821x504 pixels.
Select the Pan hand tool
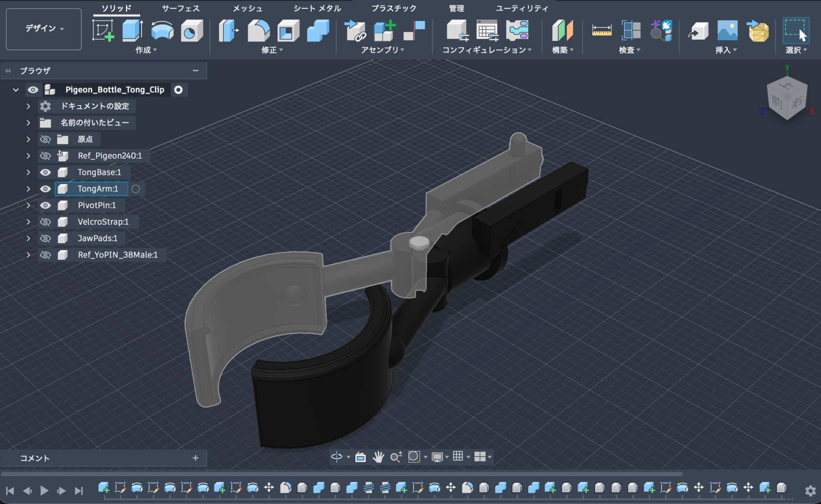point(378,457)
